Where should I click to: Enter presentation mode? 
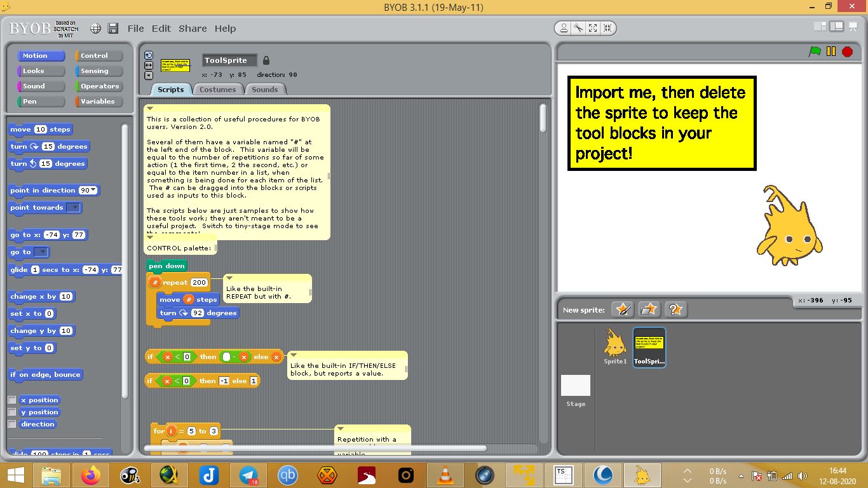[x=853, y=26]
